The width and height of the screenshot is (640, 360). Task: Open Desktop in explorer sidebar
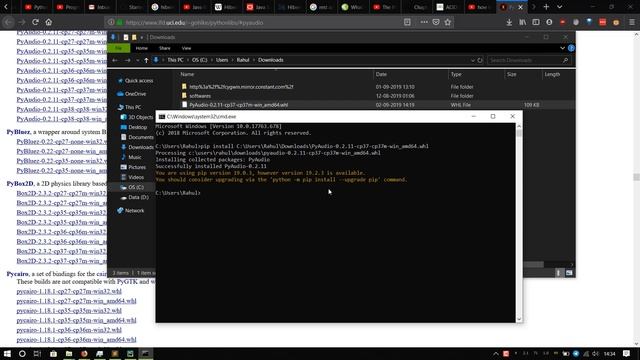click(x=138, y=127)
